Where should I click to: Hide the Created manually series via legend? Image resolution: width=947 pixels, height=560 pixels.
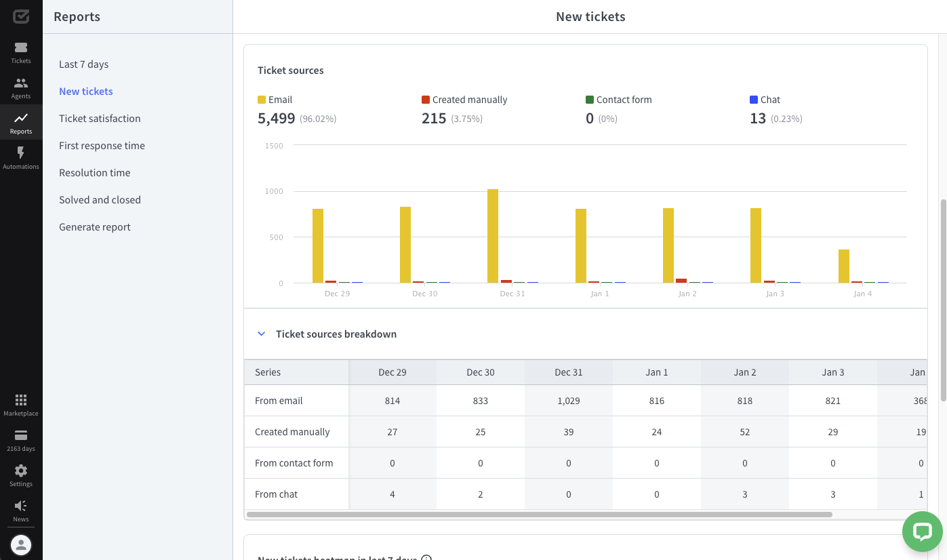pyautogui.click(x=464, y=100)
